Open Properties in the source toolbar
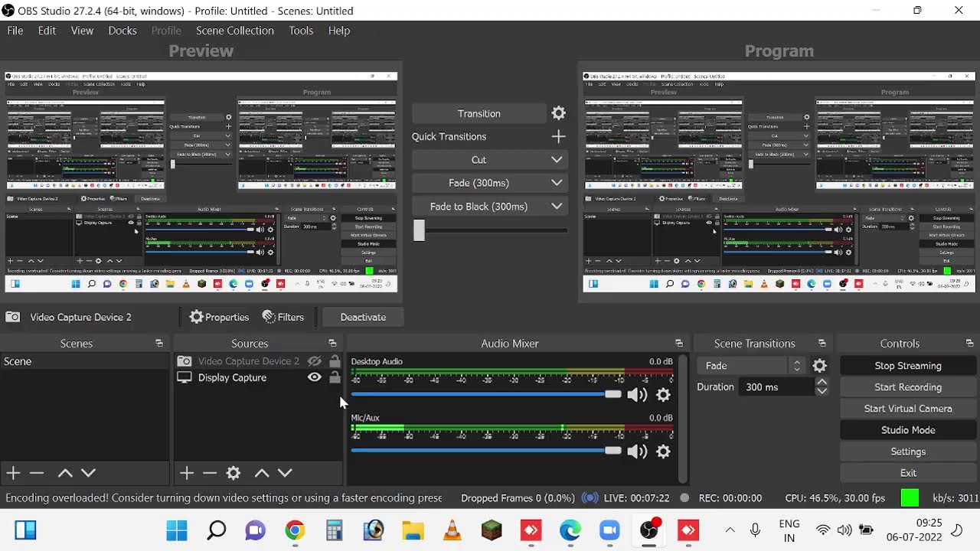Screen dimensions: 980x551 219,317
